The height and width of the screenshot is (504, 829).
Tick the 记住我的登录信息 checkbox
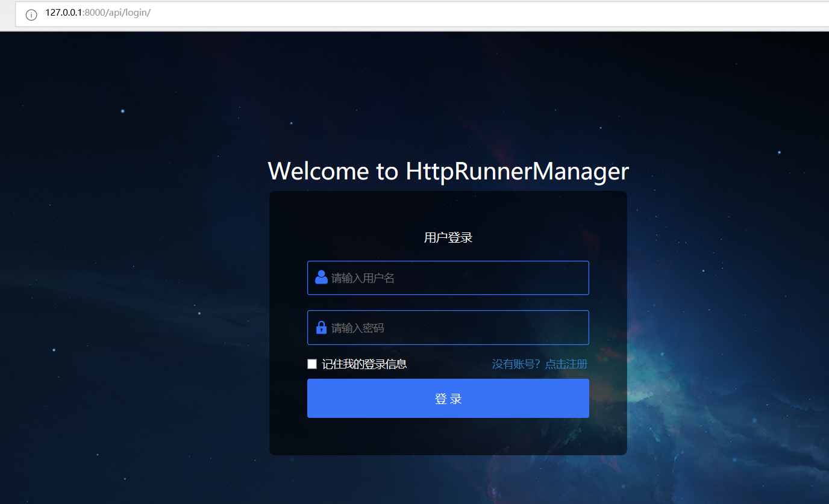pos(312,364)
